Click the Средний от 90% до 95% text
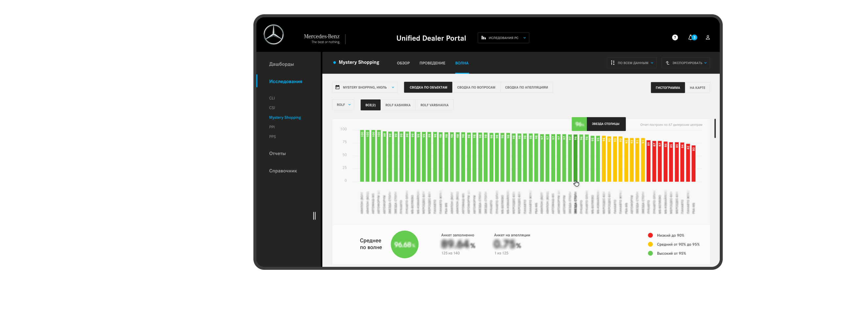The image size is (868, 322). pos(678,245)
